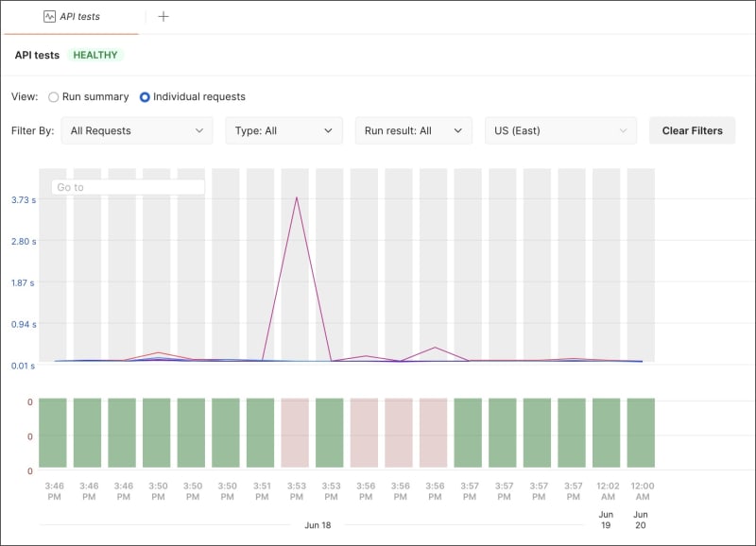Select the Jun 20 12:00 AM green run bar
Image resolution: width=756 pixels, height=546 pixels.
pyautogui.click(x=641, y=433)
